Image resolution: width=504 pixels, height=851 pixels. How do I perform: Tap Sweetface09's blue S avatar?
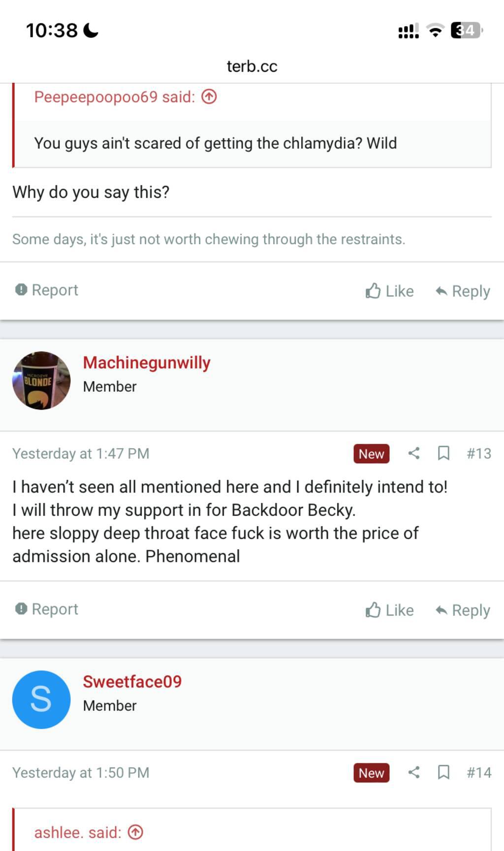(41, 699)
